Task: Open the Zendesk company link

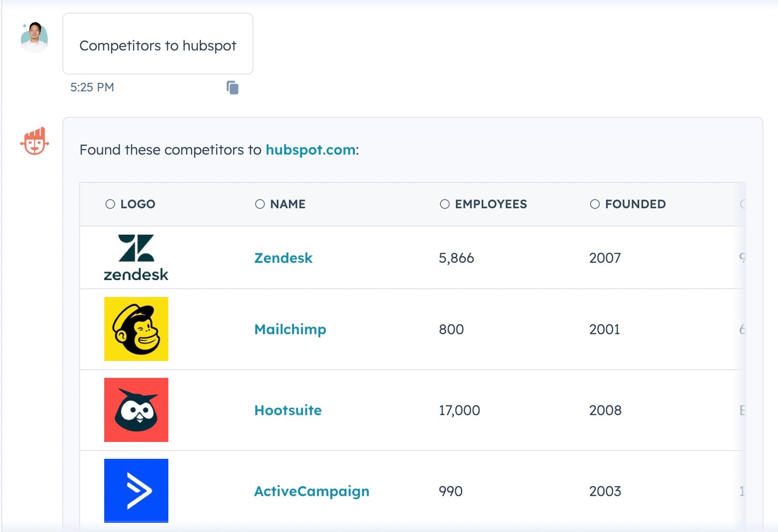Action: click(283, 258)
